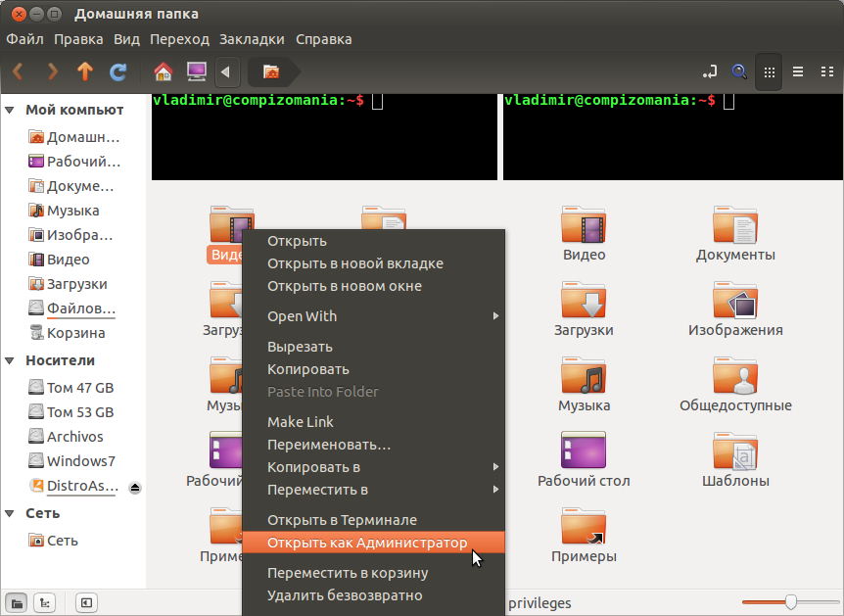Open the Правка menu
Screen dimensions: 844x616
point(78,39)
